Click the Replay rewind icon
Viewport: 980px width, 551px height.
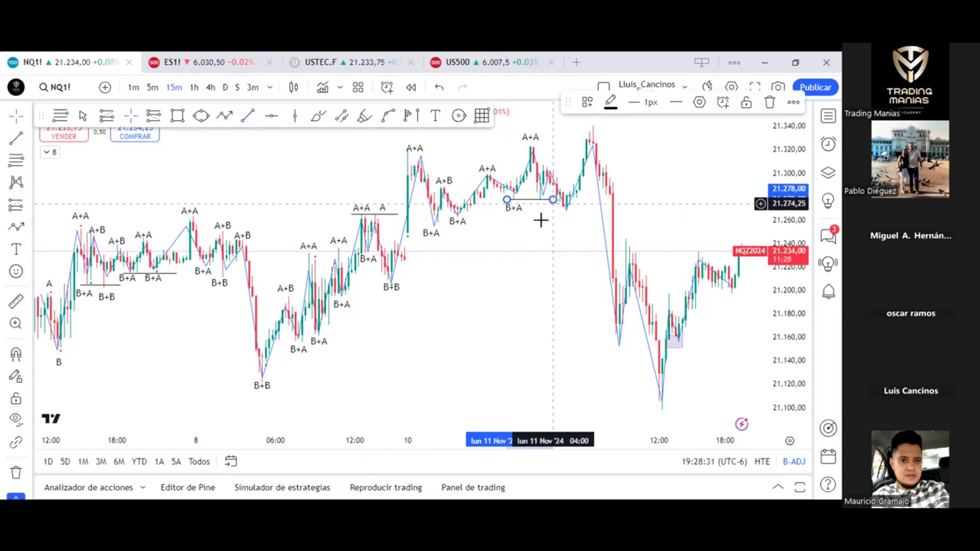click(x=411, y=87)
